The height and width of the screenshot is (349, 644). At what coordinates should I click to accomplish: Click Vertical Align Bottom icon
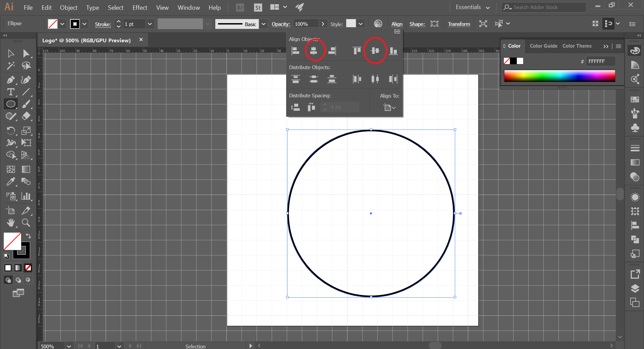pos(393,51)
